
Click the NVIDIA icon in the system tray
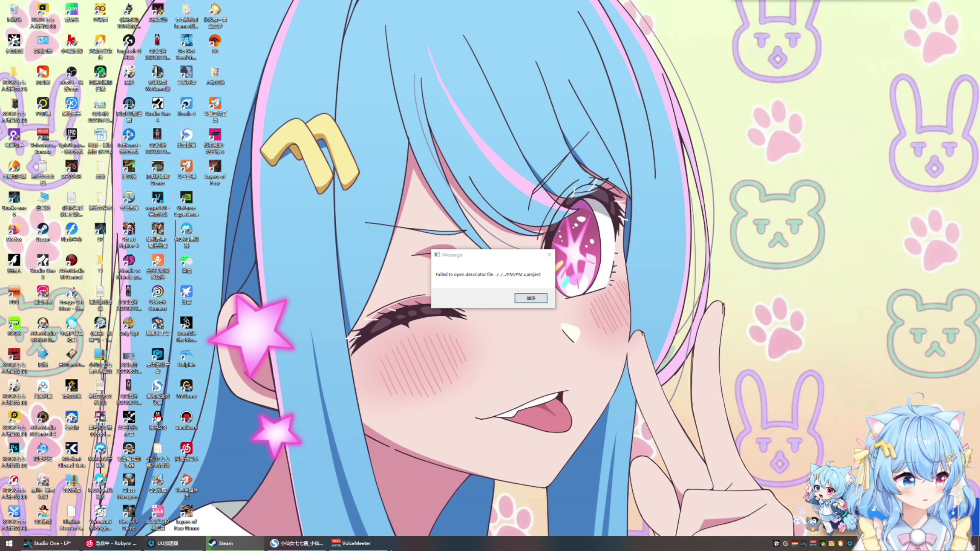(822, 543)
